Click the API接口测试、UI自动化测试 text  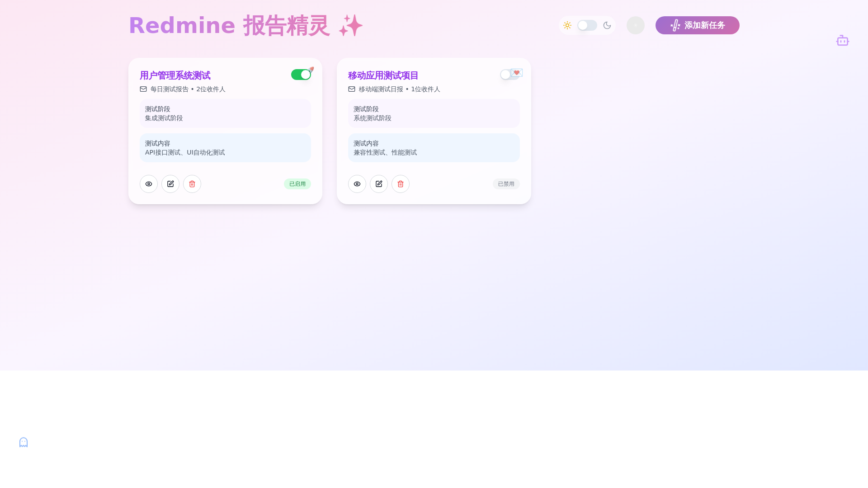point(185,152)
